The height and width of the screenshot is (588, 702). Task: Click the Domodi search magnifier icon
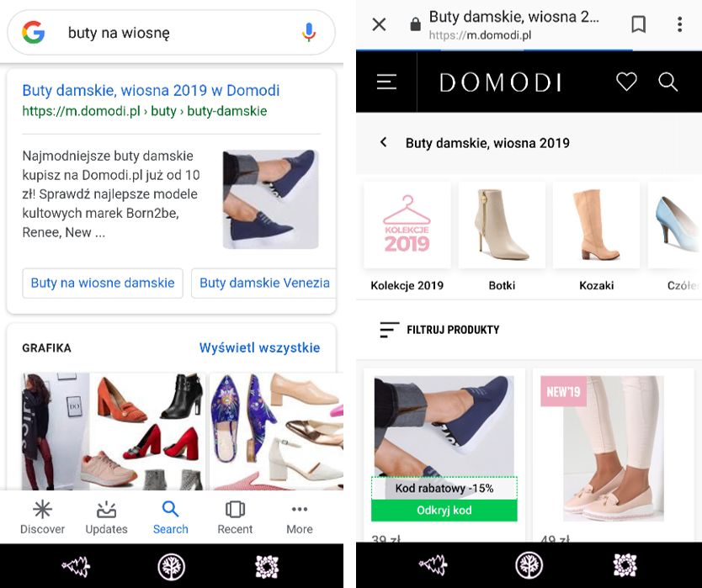667,82
